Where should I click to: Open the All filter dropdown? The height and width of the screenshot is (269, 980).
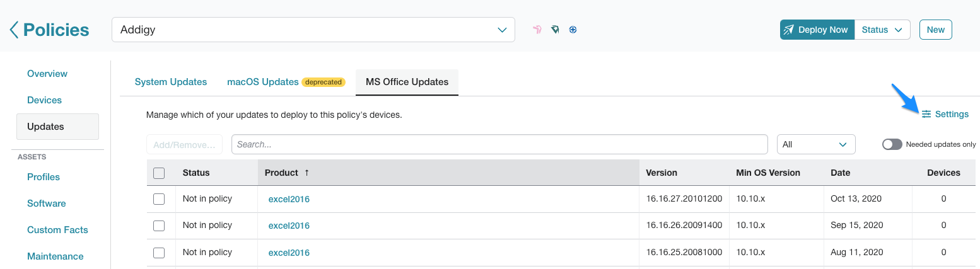(x=816, y=144)
